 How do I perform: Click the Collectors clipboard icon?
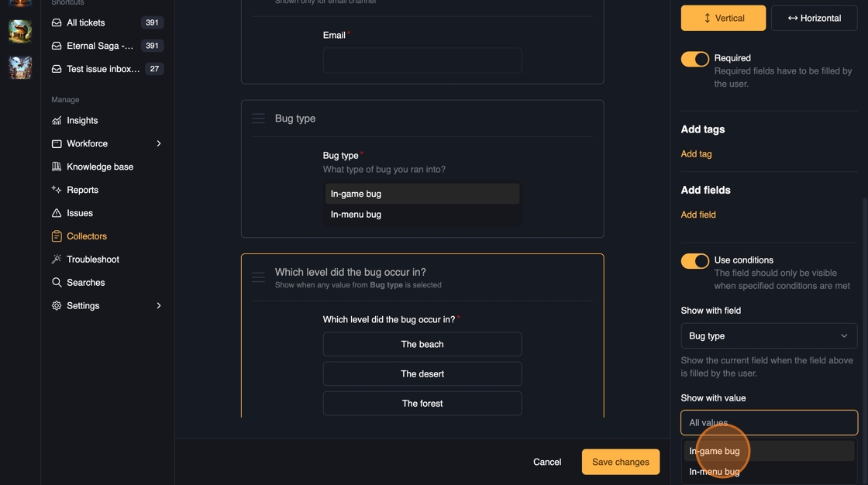pos(57,236)
